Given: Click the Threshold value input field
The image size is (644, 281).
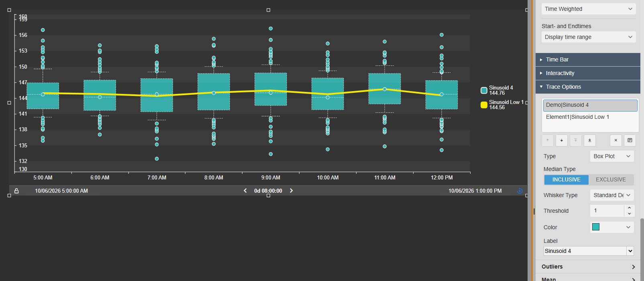Looking at the screenshot, I should click(607, 211).
